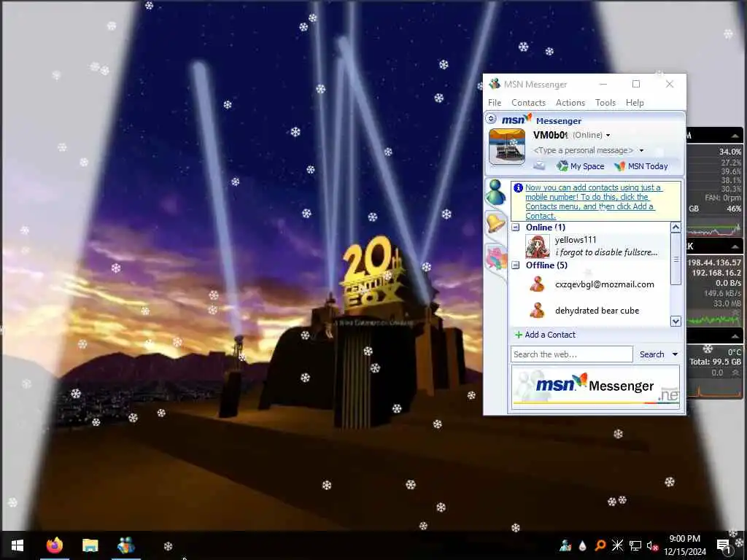This screenshot has width=747, height=560.
Task: Open the e-mail inbox envelope icon
Action: [539, 166]
